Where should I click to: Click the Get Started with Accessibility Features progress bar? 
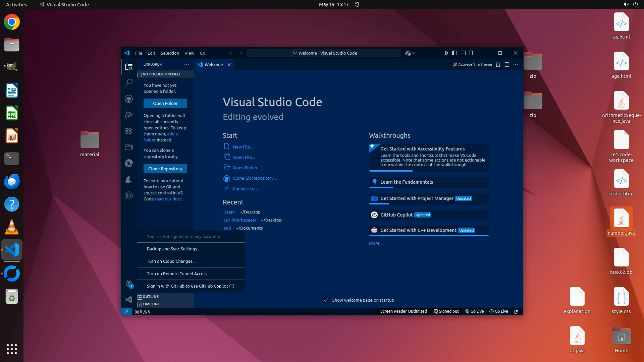point(428,171)
